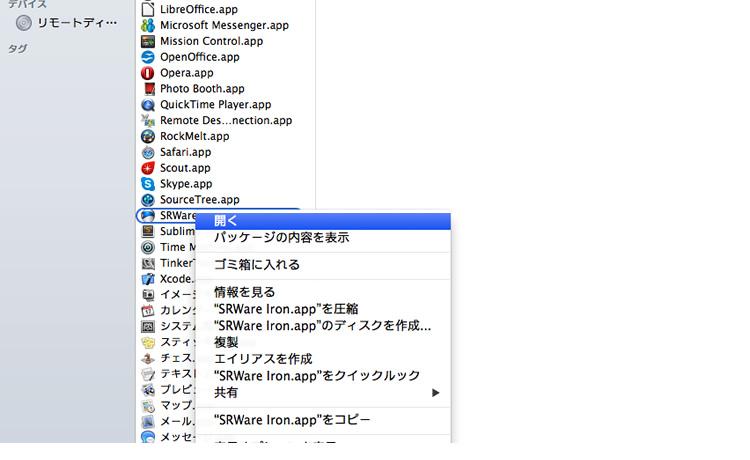
Task: Select エイリアスを作成 menu entry
Action: tap(323, 359)
